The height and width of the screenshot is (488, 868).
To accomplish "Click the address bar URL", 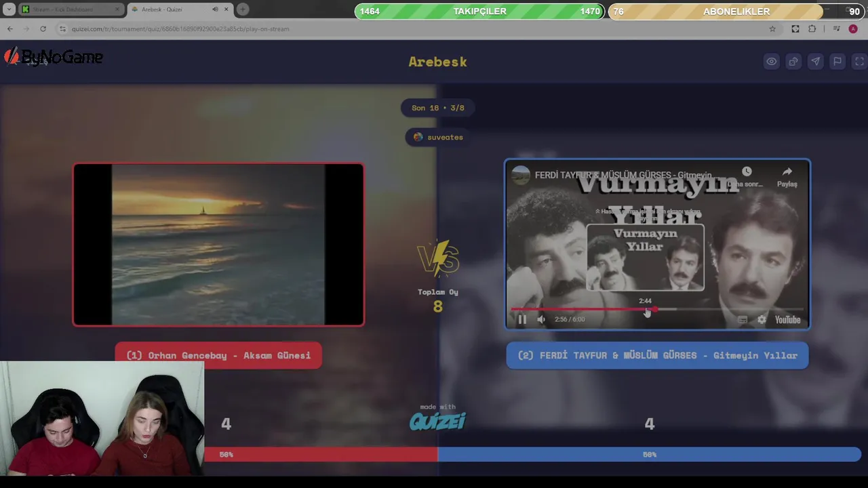I will (x=180, y=28).
